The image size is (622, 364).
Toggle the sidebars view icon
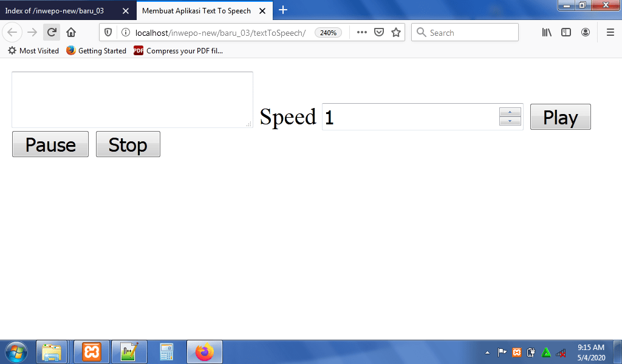coord(566,33)
